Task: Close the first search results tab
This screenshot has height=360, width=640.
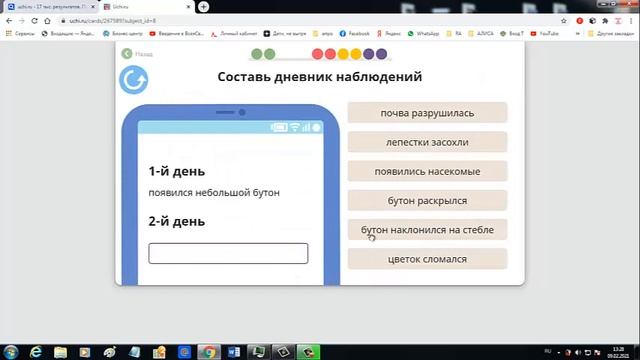Action: pyautogui.click(x=93, y=7)
